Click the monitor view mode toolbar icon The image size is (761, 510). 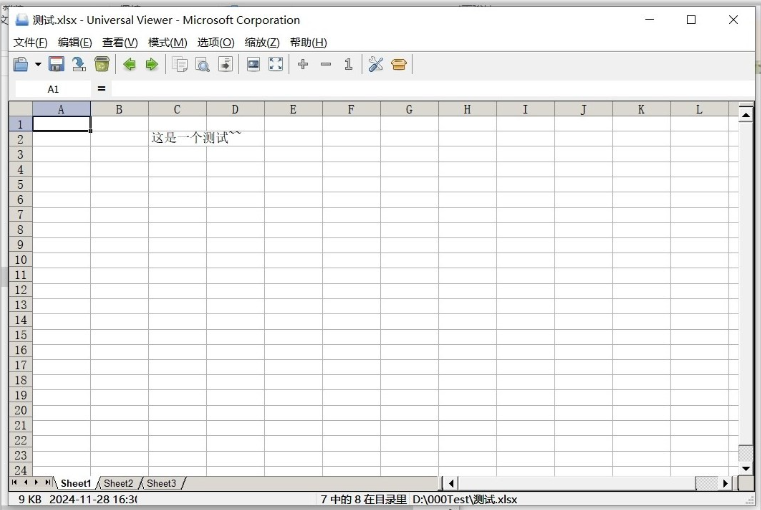(x=253, y=64)
